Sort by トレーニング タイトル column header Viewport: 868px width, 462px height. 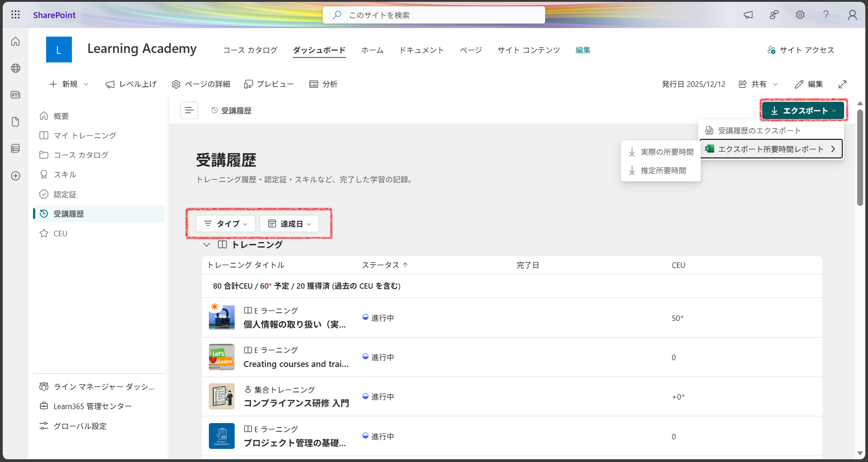tap(246, 265)
